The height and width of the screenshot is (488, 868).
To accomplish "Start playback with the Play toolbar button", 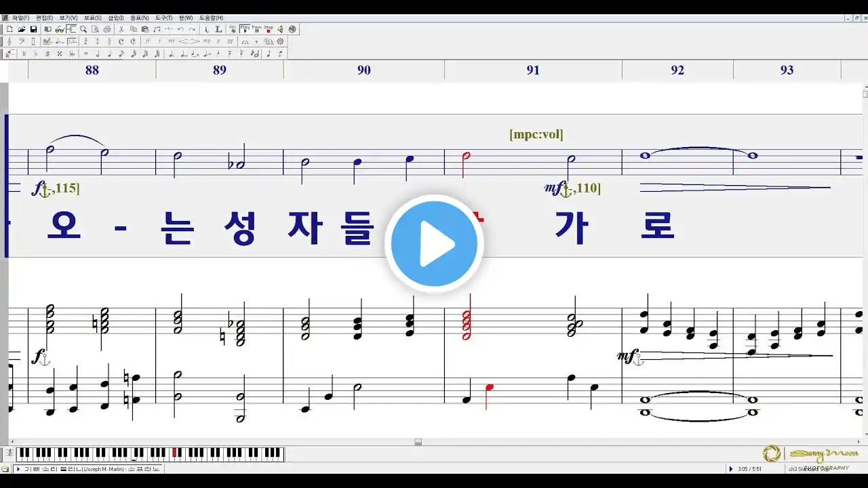I will click(245, 29).
